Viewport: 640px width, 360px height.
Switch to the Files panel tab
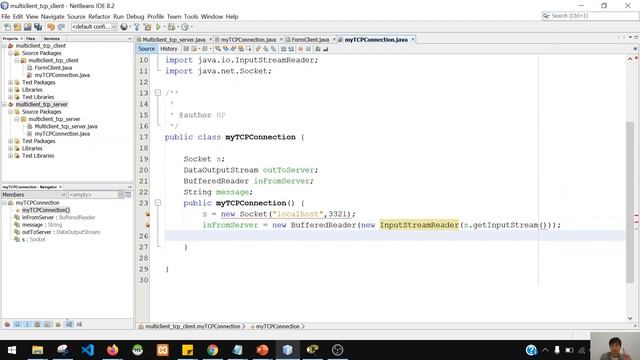(x=31, y=38)
